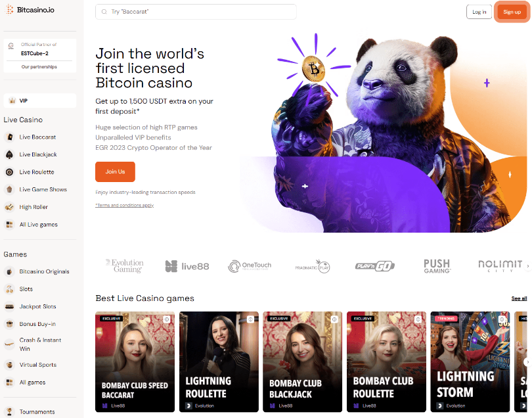Select the Live Roulette wheel icon
Screen dimensions: 532x418
point(9,172)
